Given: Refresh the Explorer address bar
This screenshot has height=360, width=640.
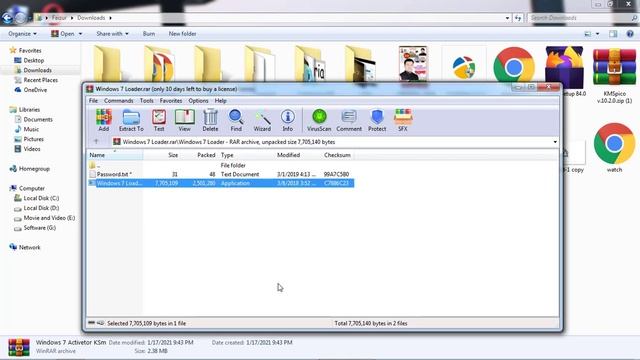Looking at the screenshot, I should [518, 18].
